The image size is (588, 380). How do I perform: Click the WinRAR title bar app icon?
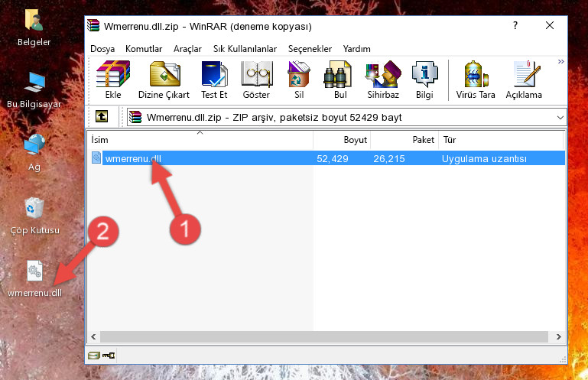(x=93, y=26)
